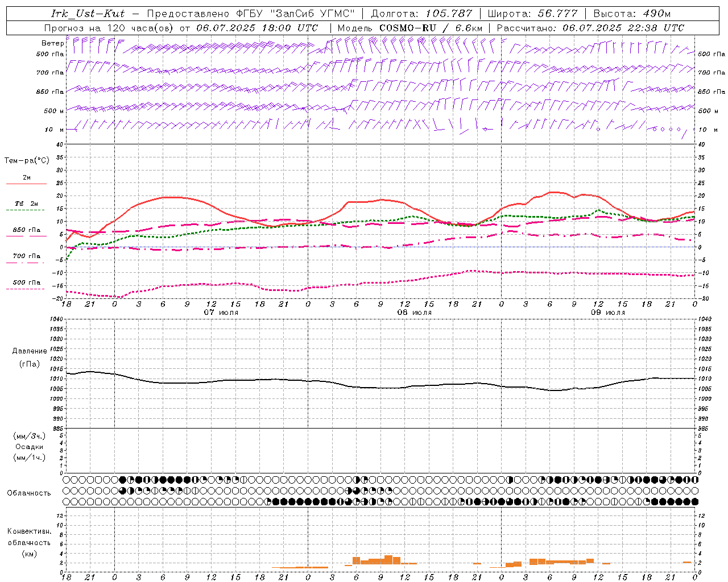Click the 985 value on left pressure axis
The width and height of the screenshot is (728, 582).
[57, 429]
